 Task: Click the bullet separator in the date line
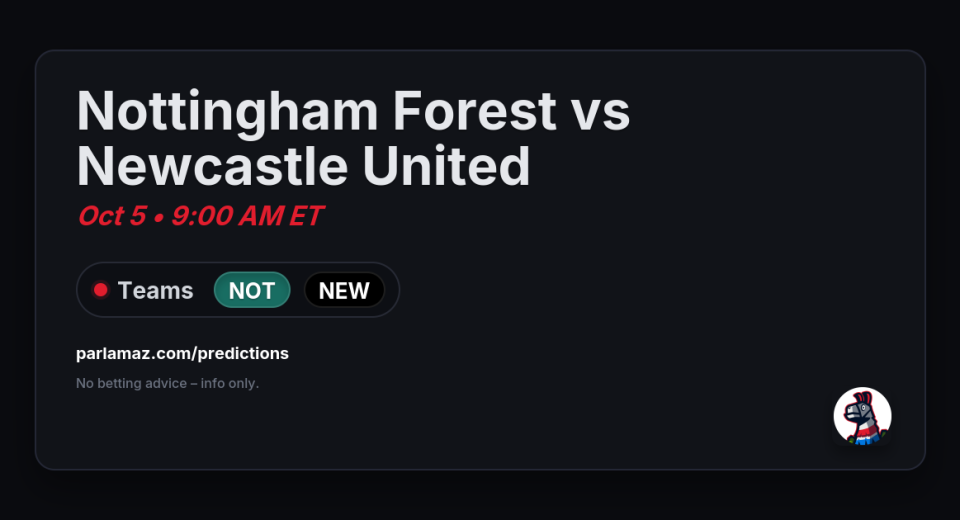tap(158, 216)
